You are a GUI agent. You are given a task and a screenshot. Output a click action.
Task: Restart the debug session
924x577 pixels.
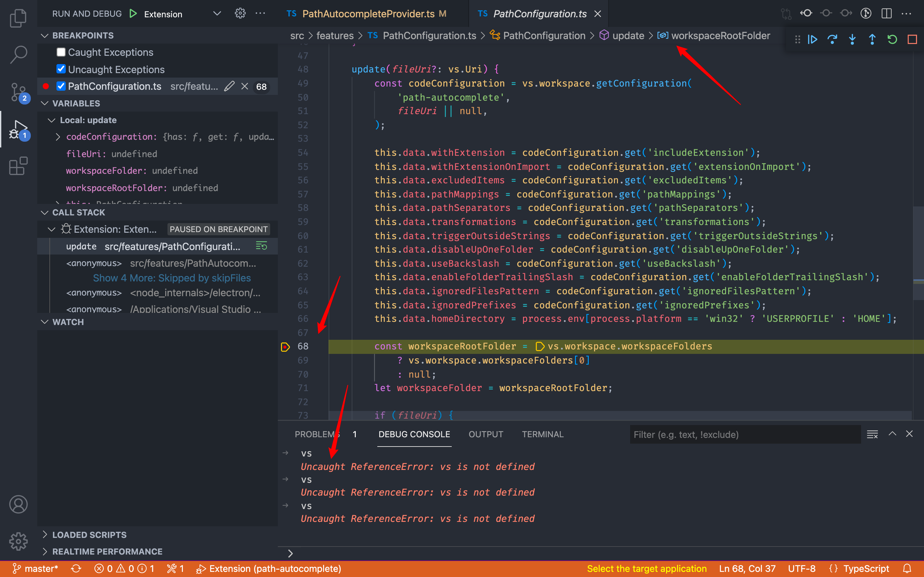[x=892, y=39]
